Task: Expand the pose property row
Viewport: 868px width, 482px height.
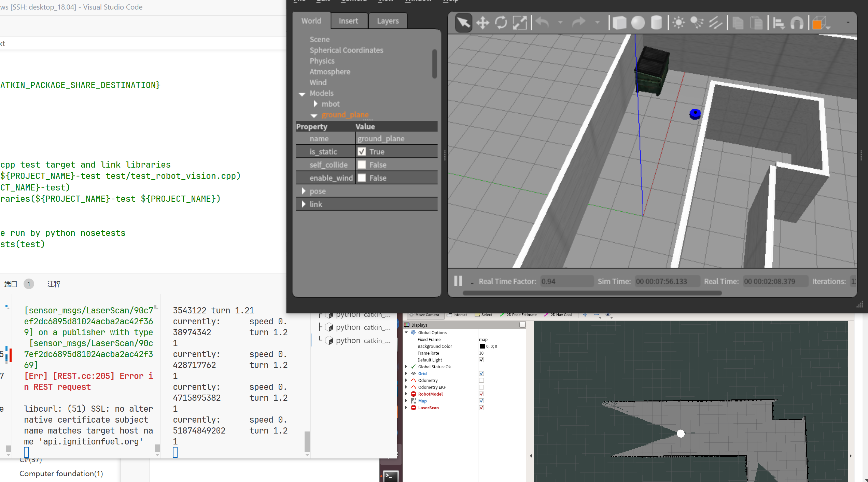Action: click(304, 191)
